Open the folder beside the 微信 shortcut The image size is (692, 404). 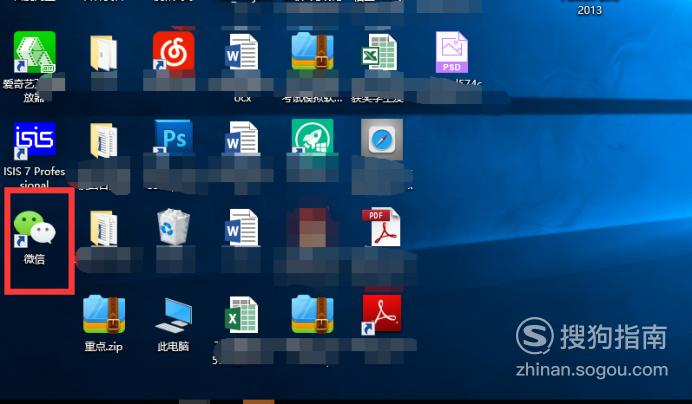click(x=104, y=228)
